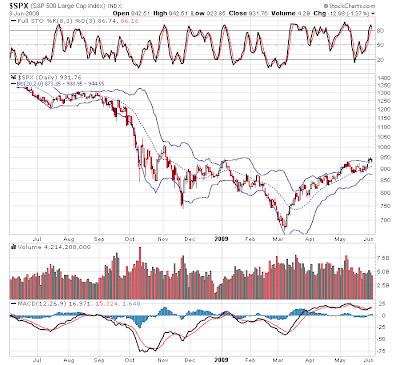Click the Chg -12.98 (-1.37%) value
The width and height of the screenshot is (400, 365).
click(x=341, y=13)
